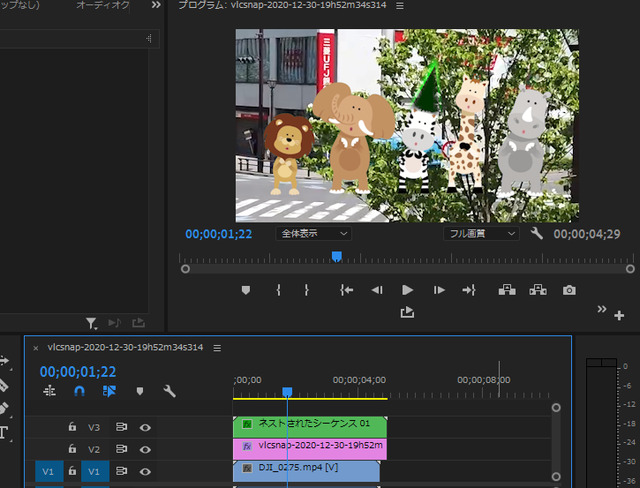Open the zoom level dropdown 全体表示
640x488 pixels.
pos(313,233)
